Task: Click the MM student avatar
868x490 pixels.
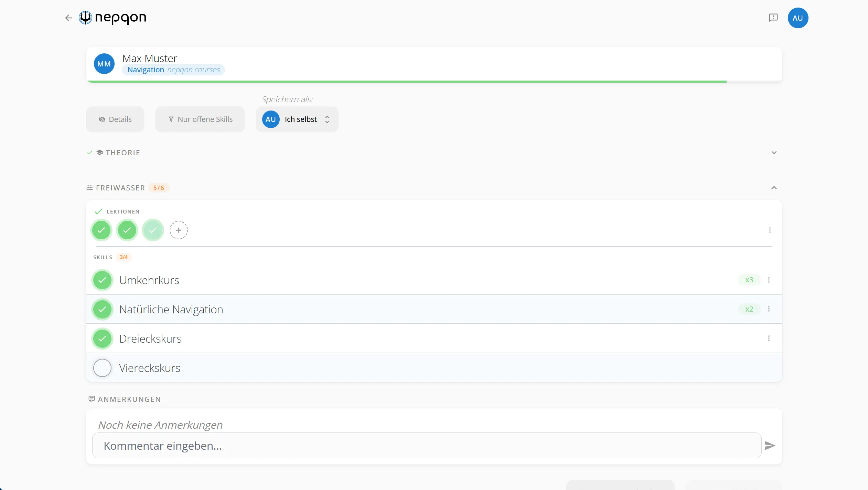Action: (x=104, y=64)
